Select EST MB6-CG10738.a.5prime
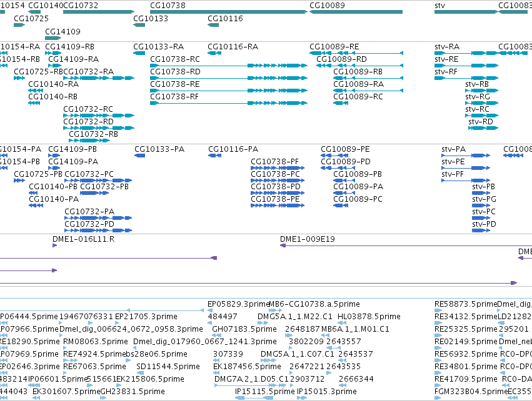The image size is (532, 401). click(x=275, y=310)
